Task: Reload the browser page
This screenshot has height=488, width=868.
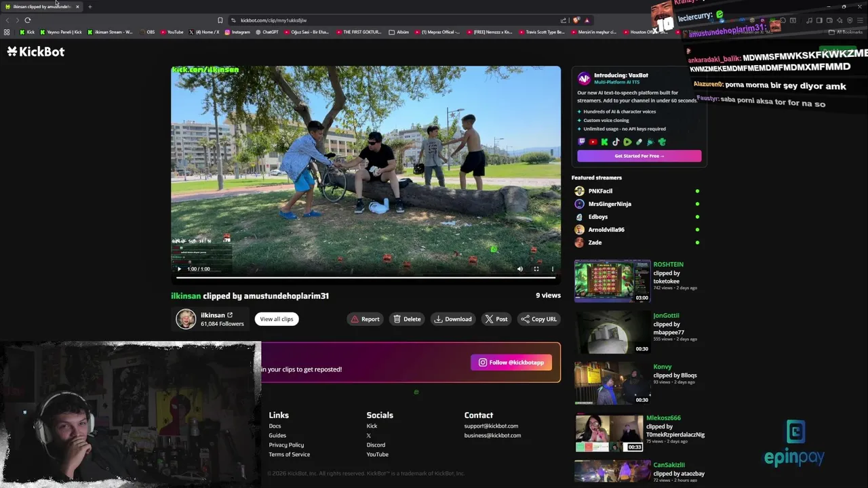Action: pos(28,20)
